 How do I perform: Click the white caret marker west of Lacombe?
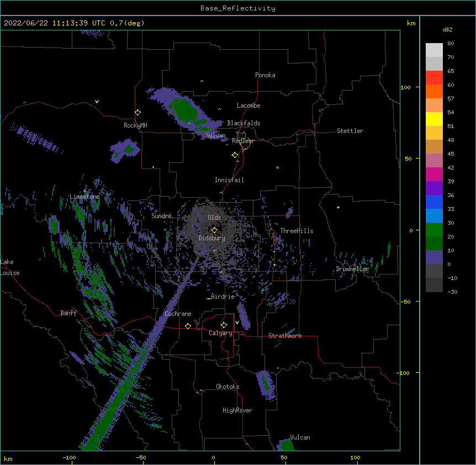click(219, 109)
